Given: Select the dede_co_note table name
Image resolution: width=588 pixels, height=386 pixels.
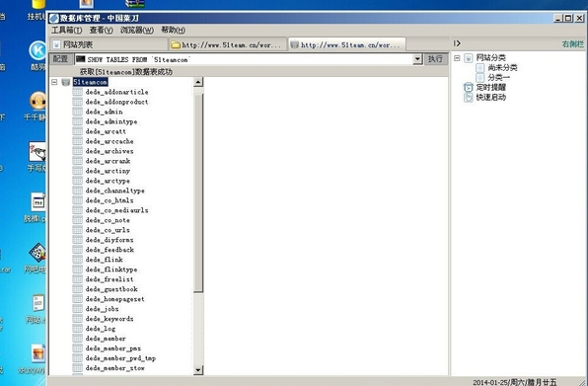Looking at the screenshot, I should pos(108,220).
